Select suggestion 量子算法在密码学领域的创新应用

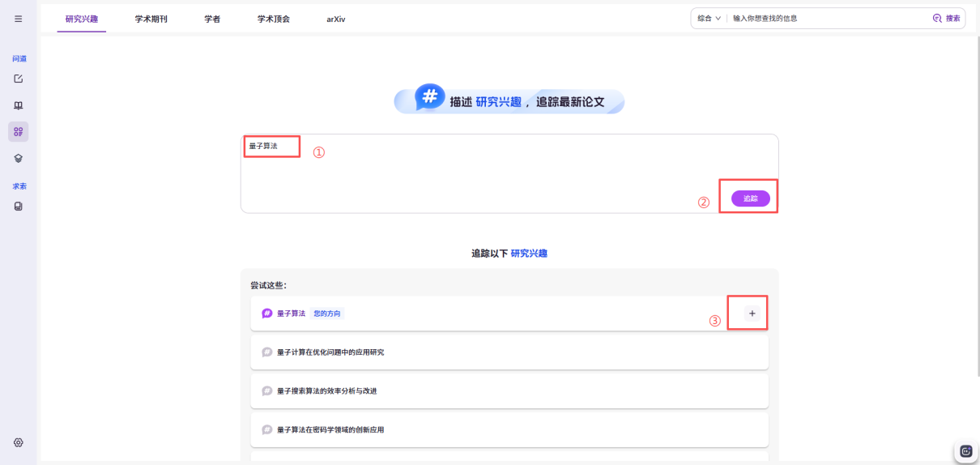click(x=509, y=430)
